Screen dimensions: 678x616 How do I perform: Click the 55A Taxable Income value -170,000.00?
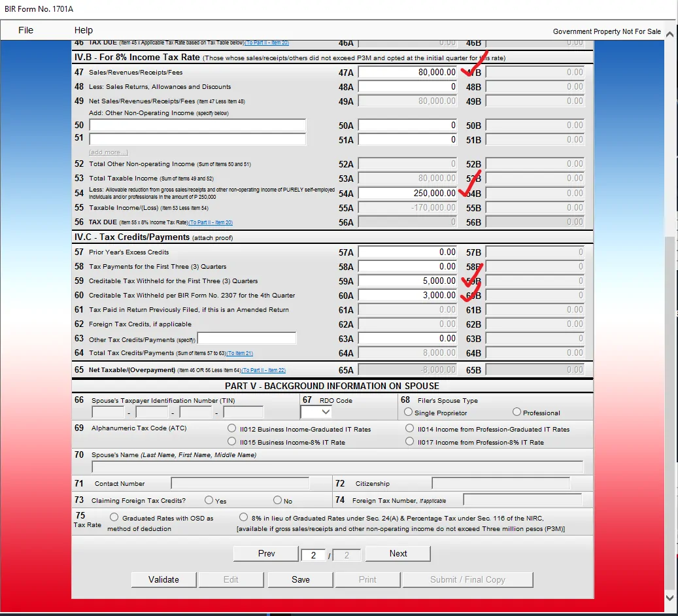tap(407, 208)
